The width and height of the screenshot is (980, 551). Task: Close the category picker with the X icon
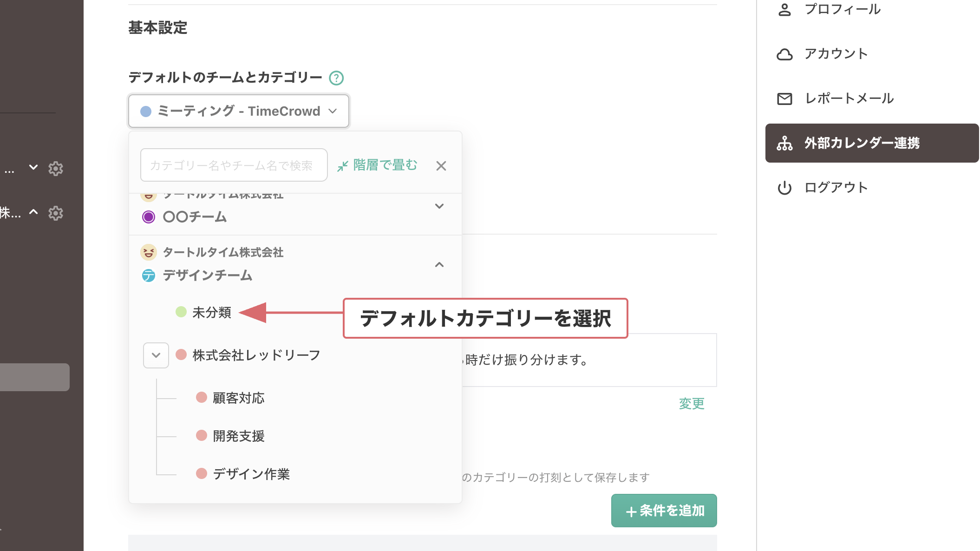440,165
